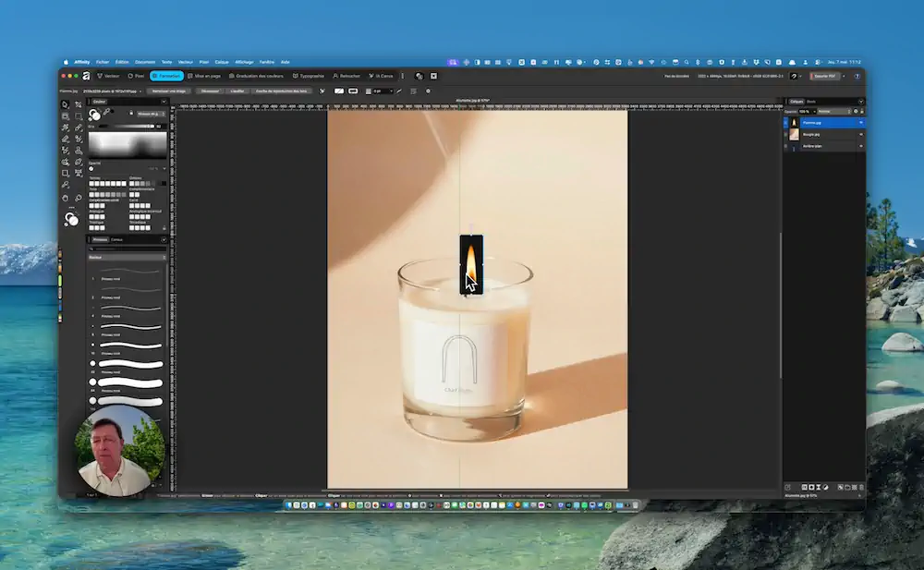This screenshot has width=924, height=570.
Task: Switch to the Pixel studio tab
Action: pyautogui.click(x=136, y=76)
